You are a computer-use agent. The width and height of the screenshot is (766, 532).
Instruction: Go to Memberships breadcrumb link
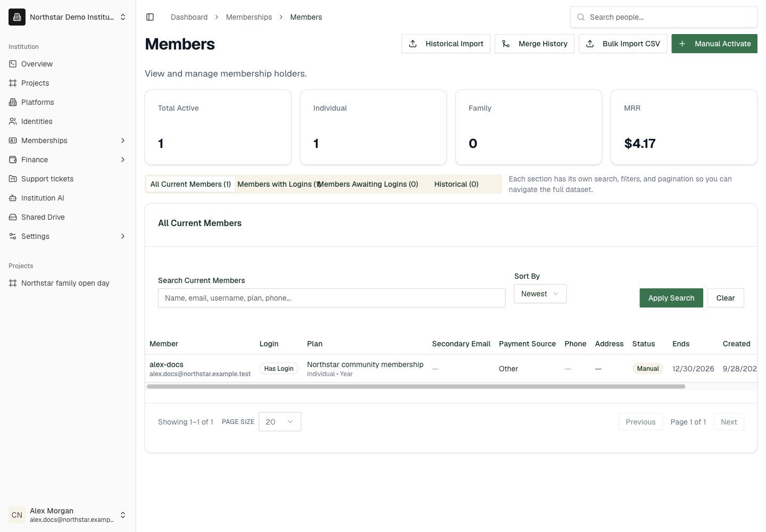249,17
